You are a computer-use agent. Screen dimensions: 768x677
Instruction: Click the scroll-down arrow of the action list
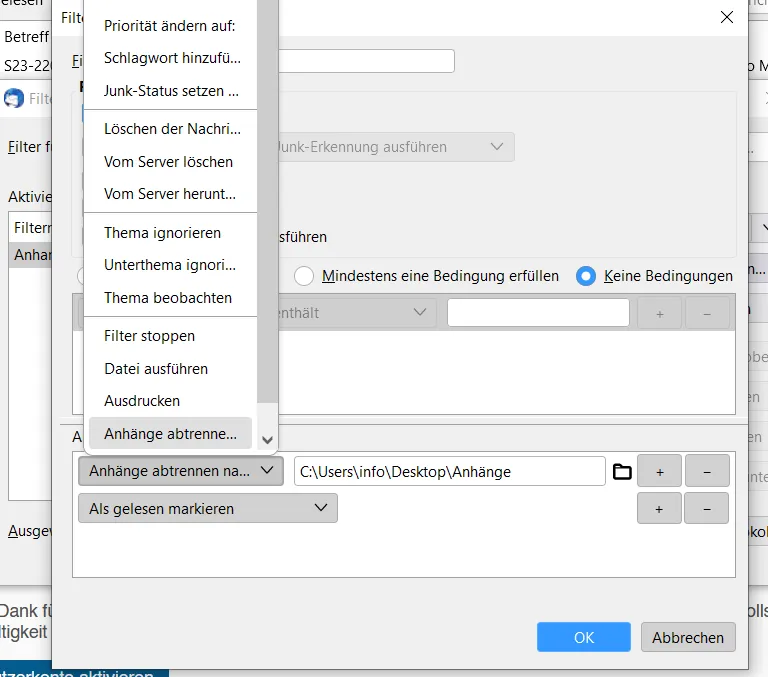tap(267, 440)
